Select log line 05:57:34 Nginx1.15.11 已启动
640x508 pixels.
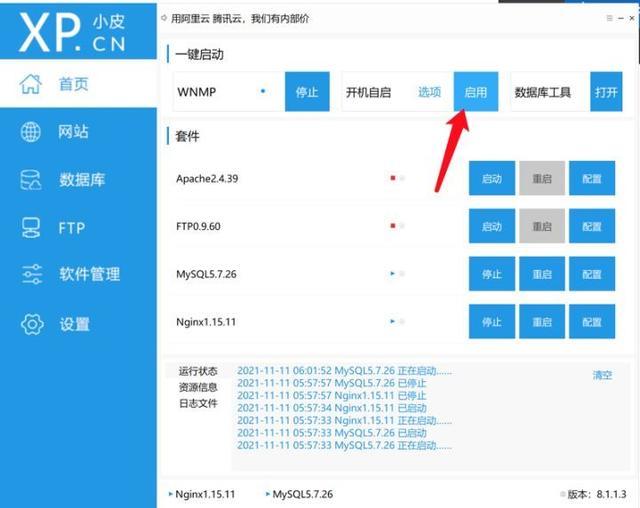(x=331, y=408)
